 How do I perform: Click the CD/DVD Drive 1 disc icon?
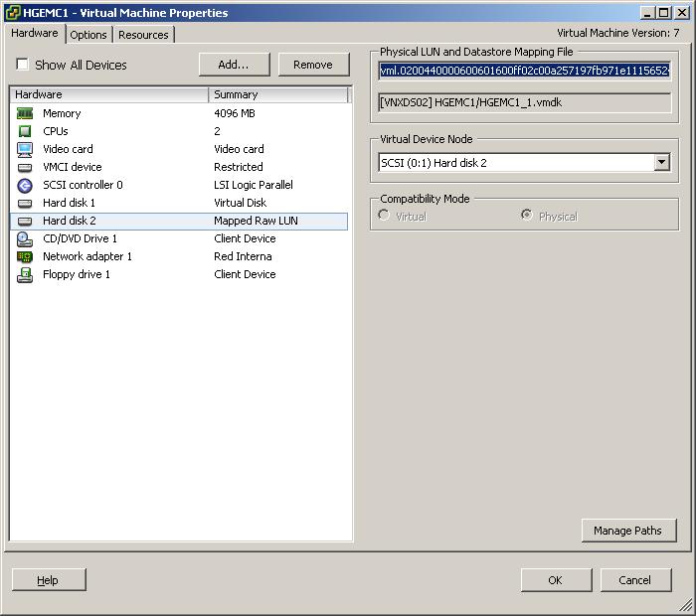point(25,239)
